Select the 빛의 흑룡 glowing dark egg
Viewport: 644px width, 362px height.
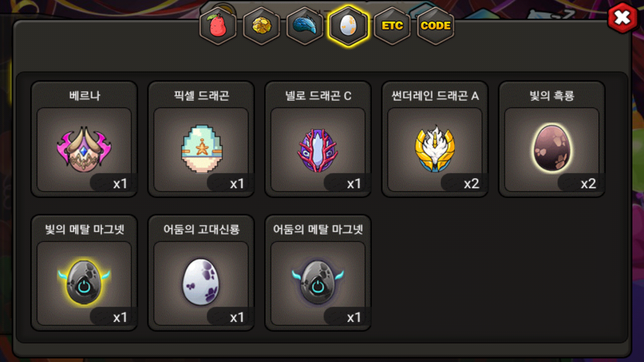click(552, 150)
